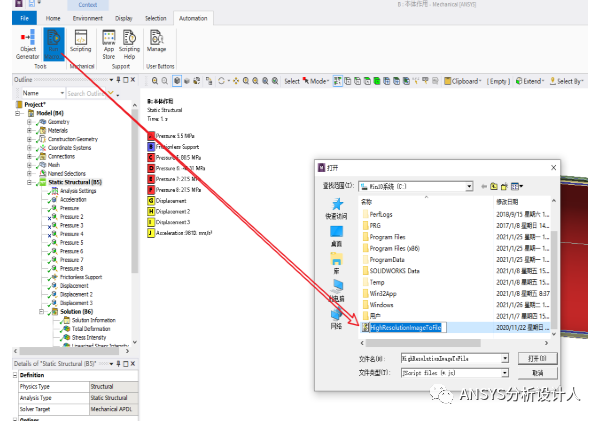This screenshot has width=600, height=421.
Task: Open Scripting Help
Action: pos(129,44)
